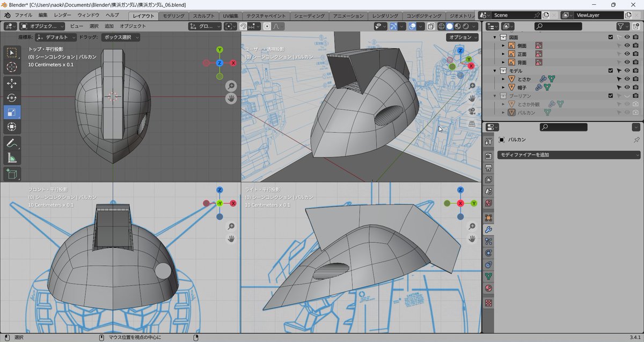Open the object mode dropdown

click(x=42, y=26)
